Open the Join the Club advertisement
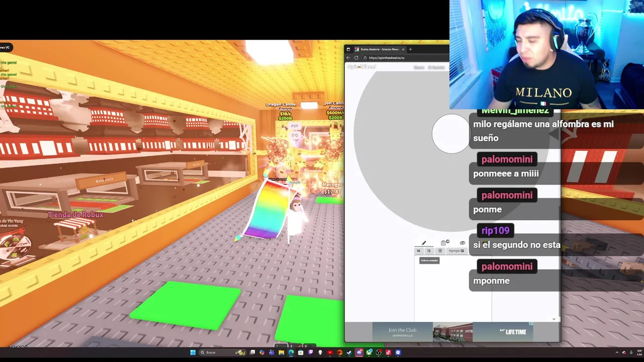The image size is (644, 362). [403, 332]
